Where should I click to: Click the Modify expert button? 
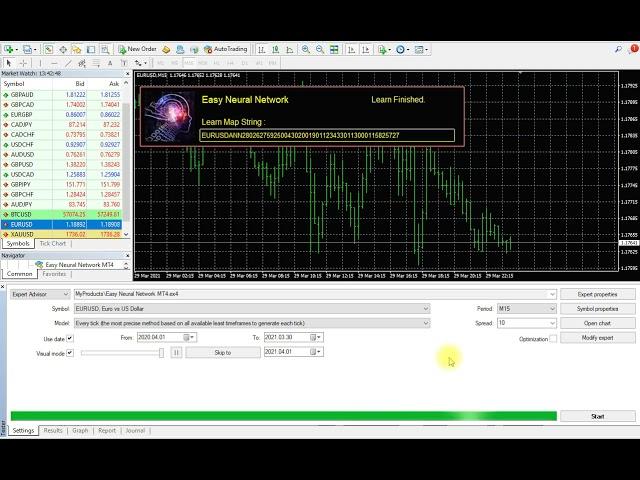(598, 338)
